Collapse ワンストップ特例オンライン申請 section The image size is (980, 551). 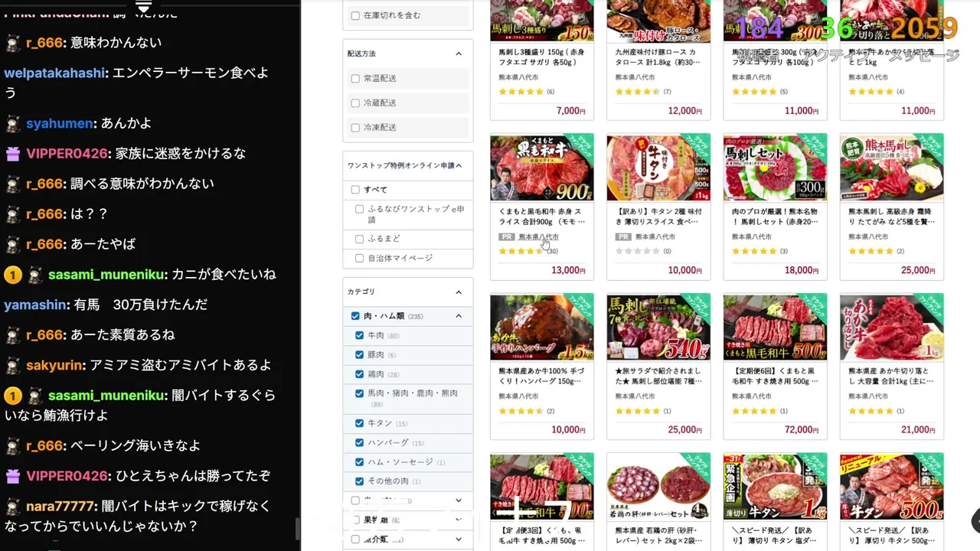click(x=459, y=165)
